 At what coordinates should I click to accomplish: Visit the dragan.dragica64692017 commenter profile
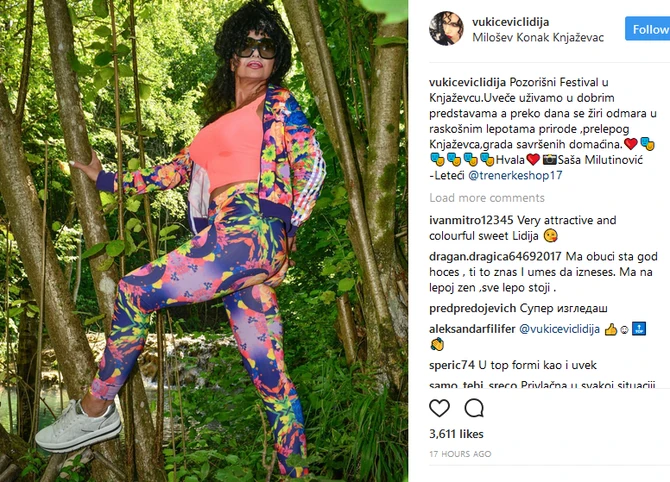coord(495,256)
